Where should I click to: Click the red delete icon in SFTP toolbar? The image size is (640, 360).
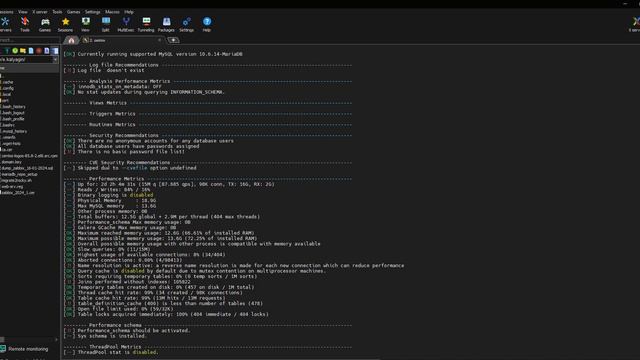(39, 51)
